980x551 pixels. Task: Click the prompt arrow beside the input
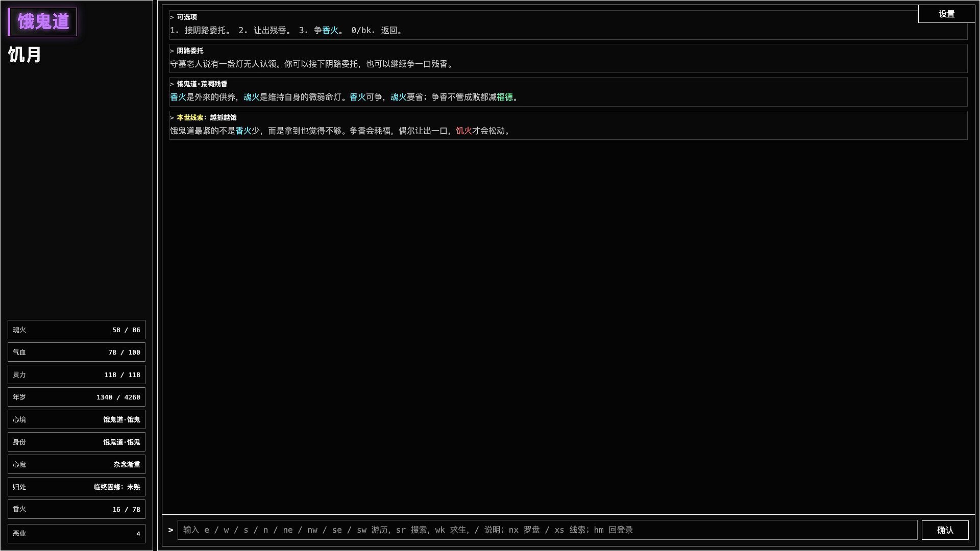pos(170,530)
